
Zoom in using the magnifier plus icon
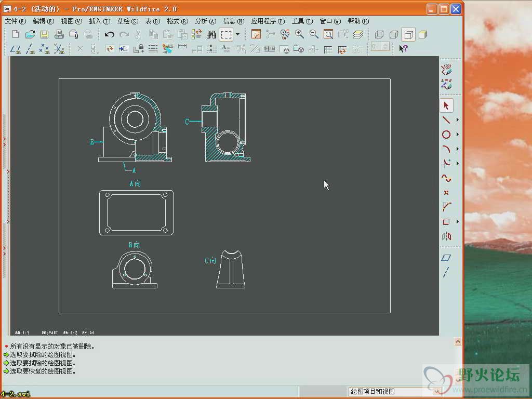pos(299,34)
